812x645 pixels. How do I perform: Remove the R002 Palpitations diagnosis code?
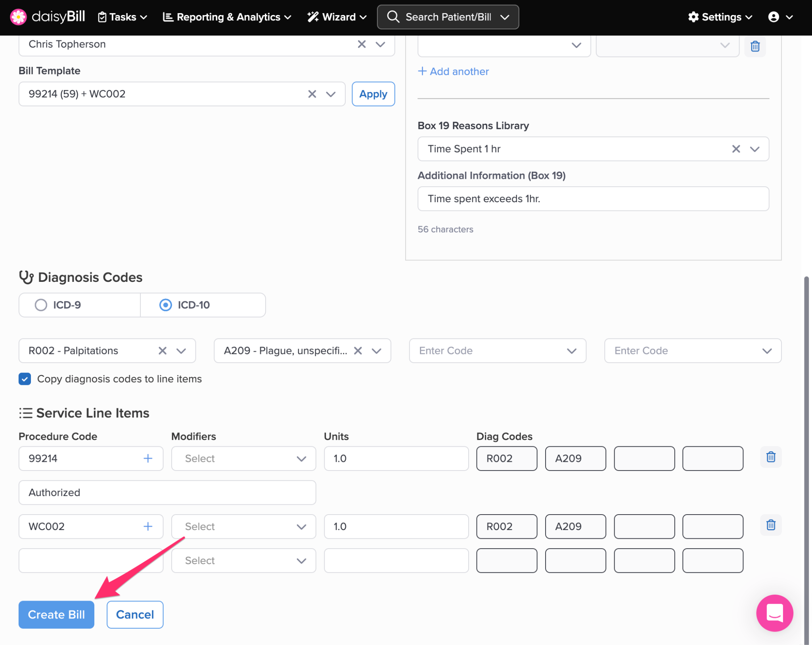click(162, 351)
